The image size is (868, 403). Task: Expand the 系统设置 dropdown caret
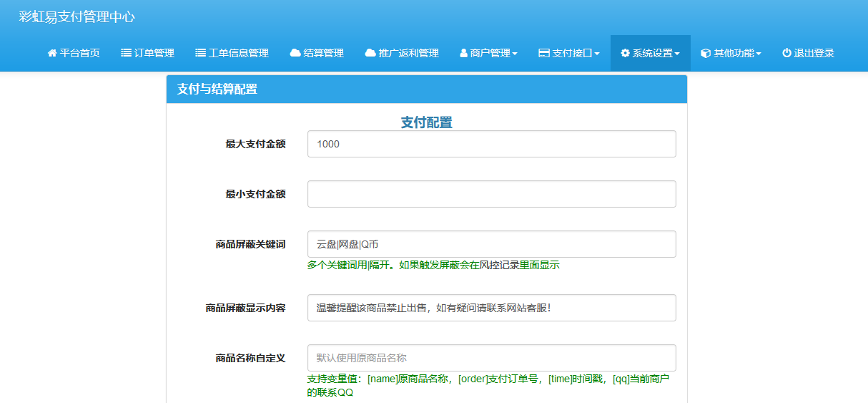(677, 54)
